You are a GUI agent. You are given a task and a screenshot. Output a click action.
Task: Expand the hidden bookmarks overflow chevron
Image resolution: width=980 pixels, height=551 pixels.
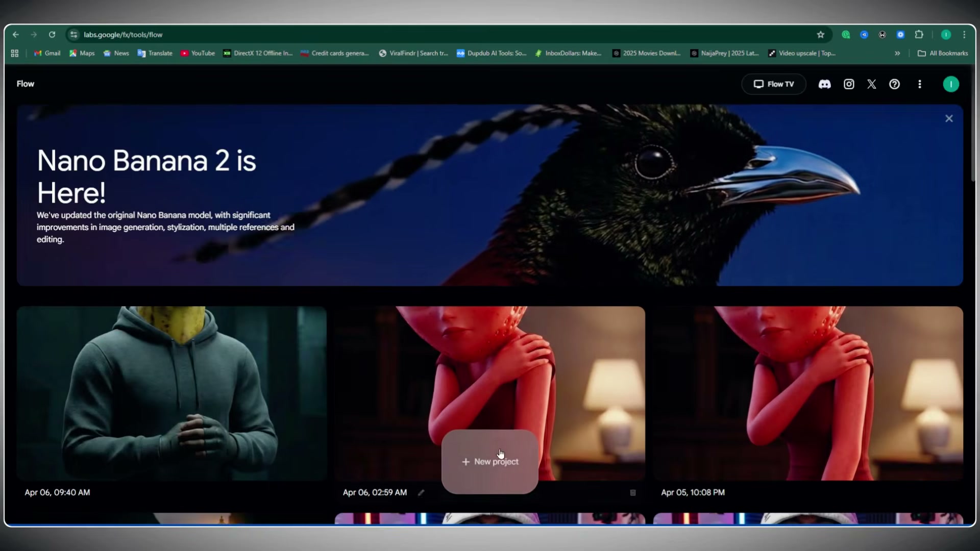pos(897,53)
